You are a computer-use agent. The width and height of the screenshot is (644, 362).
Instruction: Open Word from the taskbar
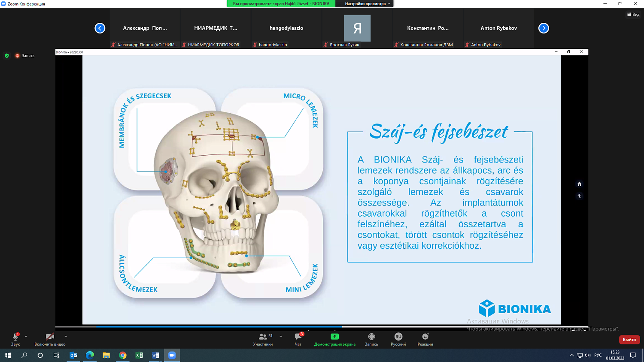tap(155, 355)
